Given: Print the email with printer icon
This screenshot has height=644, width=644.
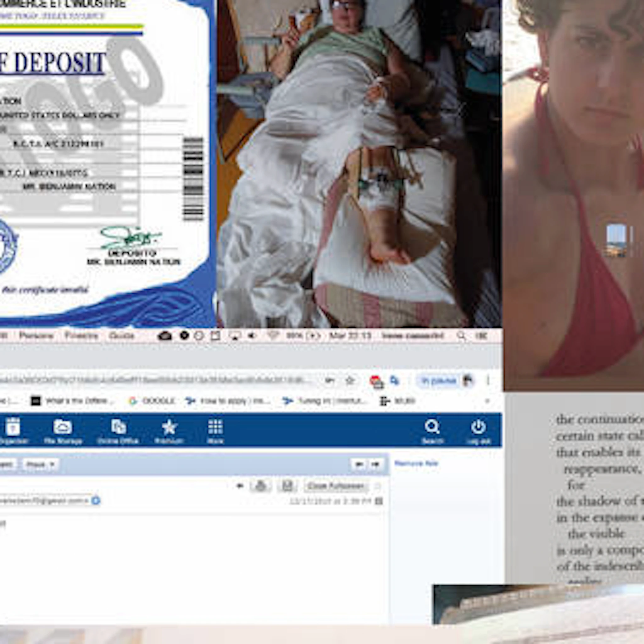Looking at the screenshot, I should coord(261,486).
